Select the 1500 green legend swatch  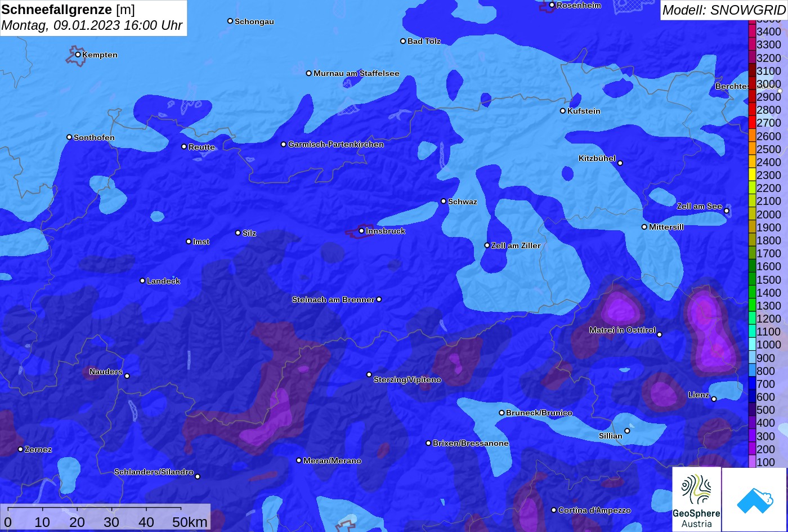752,280
